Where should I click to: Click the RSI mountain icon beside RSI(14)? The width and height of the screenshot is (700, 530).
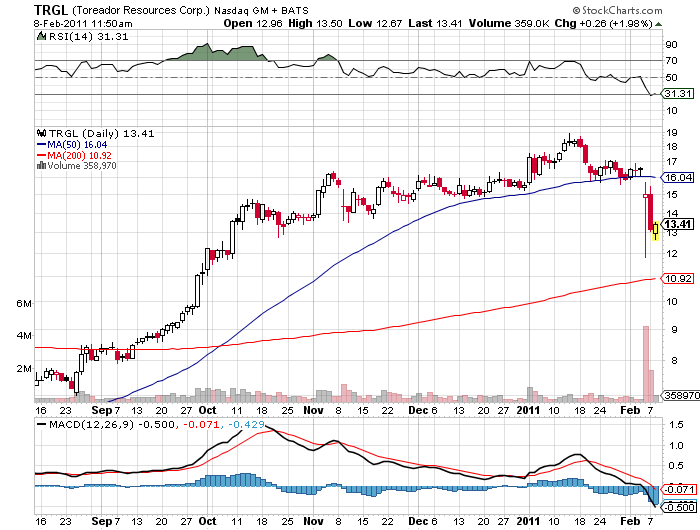click(x=41, y=36)
